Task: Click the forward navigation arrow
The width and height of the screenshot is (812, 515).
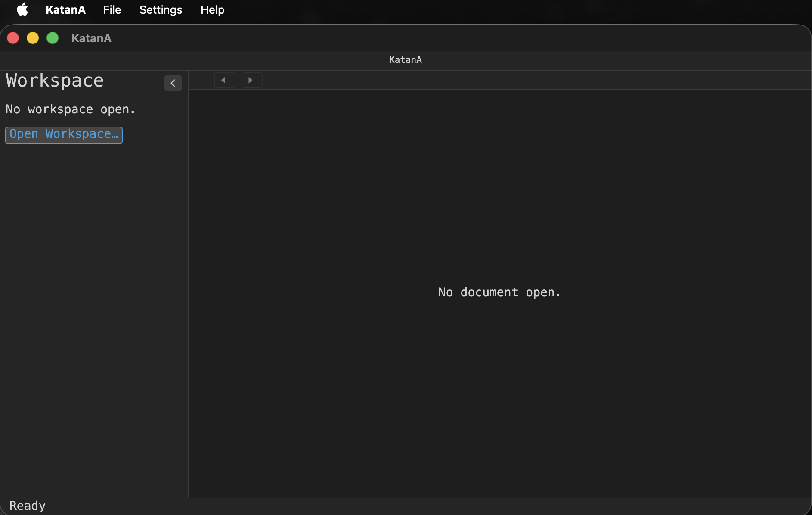Action: pyautogui.click(x=251, y=80)
